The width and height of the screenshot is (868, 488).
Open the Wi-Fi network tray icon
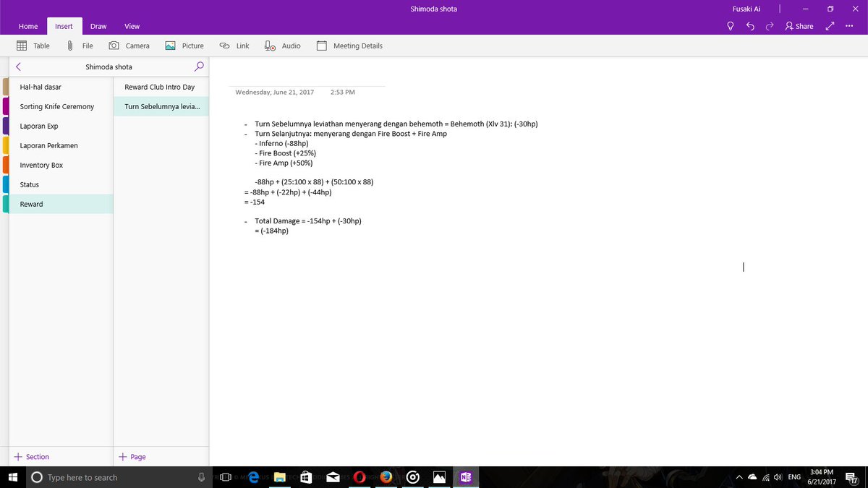(766, 477)
